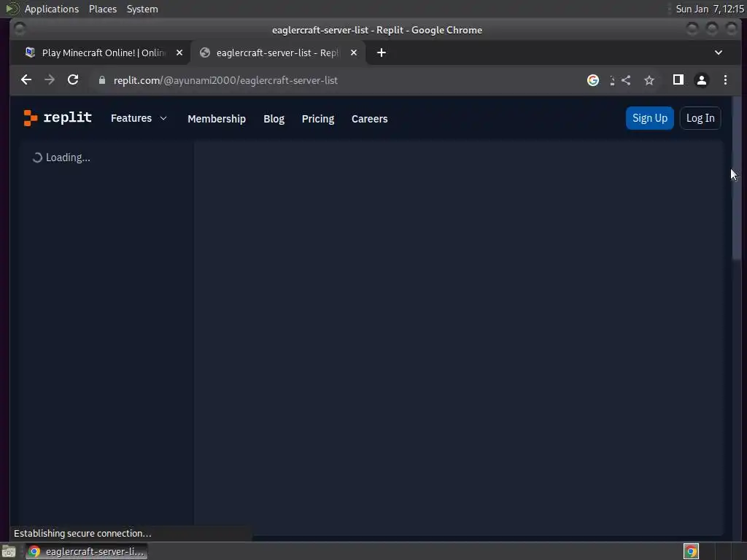Click the desktop logo icon beside Applications
747x560 pixels.
tap(12, 9)
